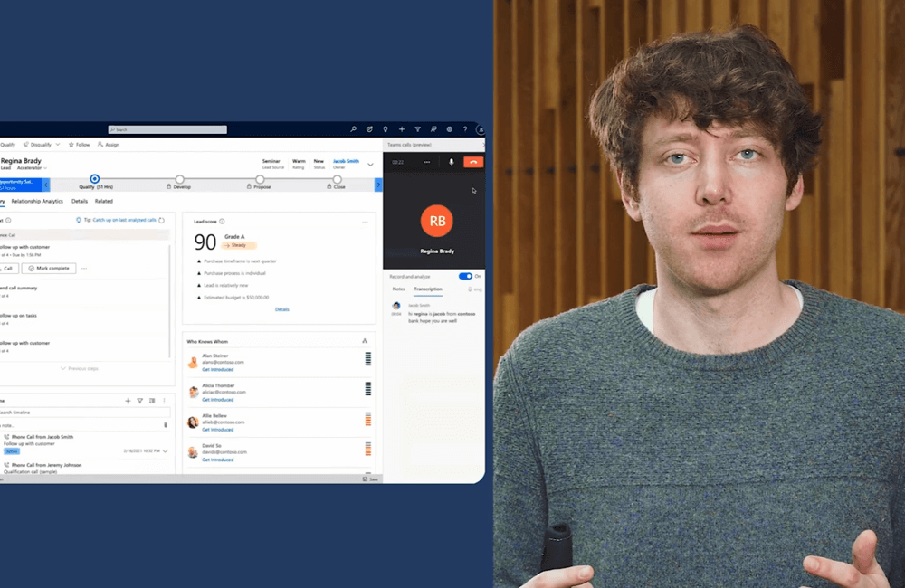Screen dimensions: 905x588
Task: Click the plus icon in the top bar
Action: [401, 129]
